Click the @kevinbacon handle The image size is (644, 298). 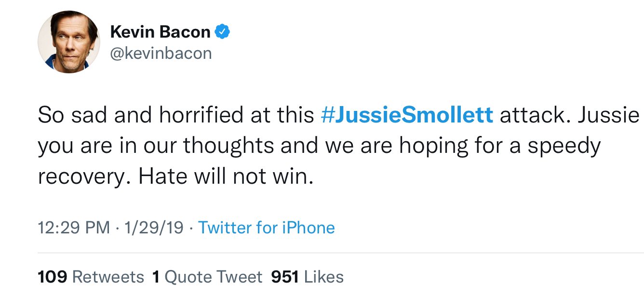[x=161, y=54]
